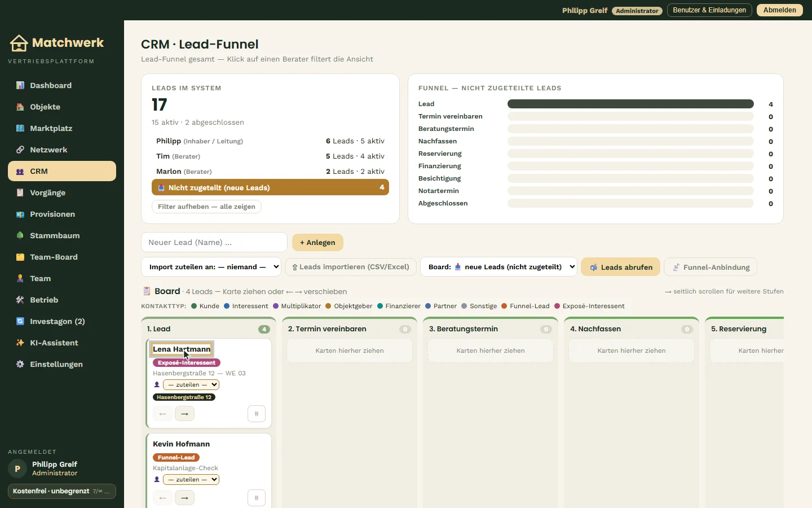
Task: Log out with the Abmelden button
Action: [x=780, y=10]
